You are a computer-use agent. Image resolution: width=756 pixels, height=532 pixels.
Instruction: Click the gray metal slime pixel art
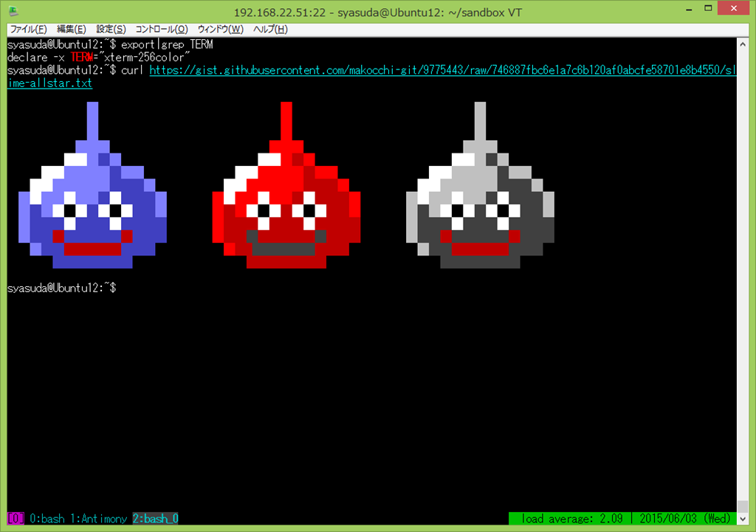click(480, 185)
